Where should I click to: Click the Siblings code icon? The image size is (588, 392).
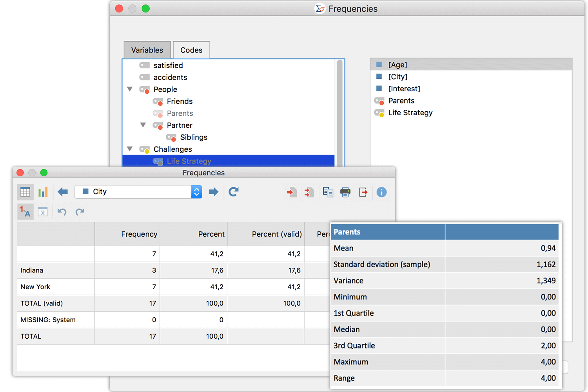pos(171,138)
